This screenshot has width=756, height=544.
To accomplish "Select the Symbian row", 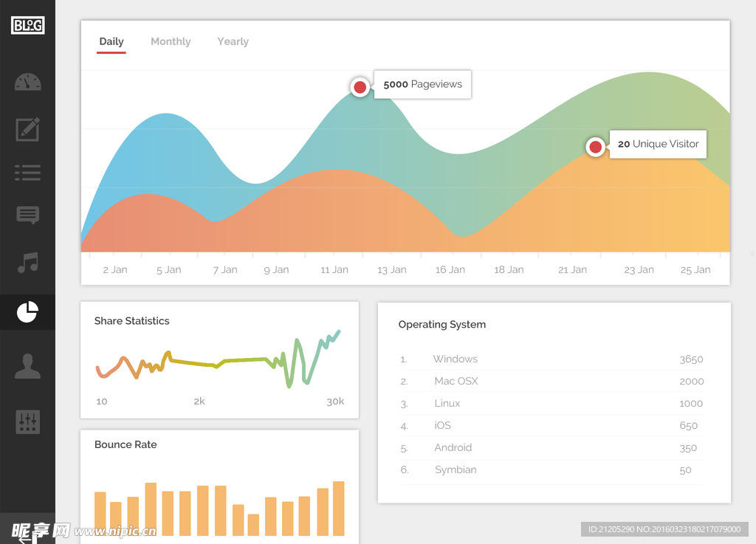I will click(x=551, y=469).
